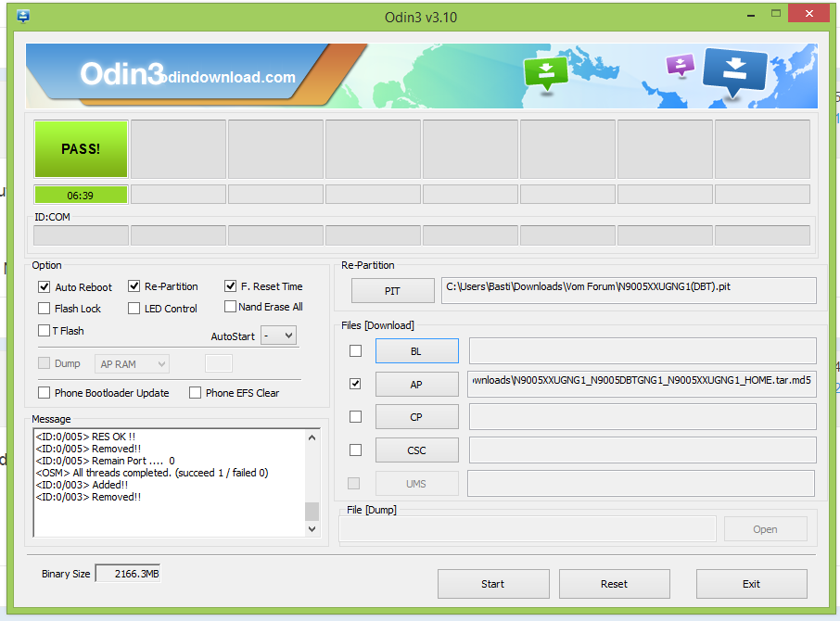Image resolution: width=840 pixels, height=621 pixels.
Task: Click the CSC file path field
Action: [643, 450]
